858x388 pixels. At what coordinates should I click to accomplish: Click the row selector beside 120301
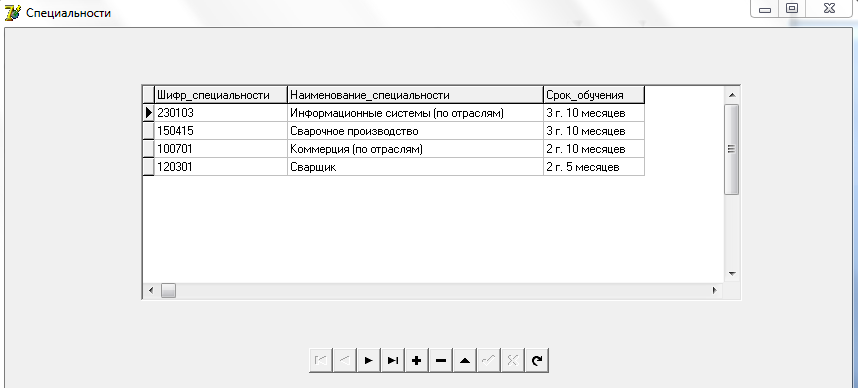click(x=148, y=167)
